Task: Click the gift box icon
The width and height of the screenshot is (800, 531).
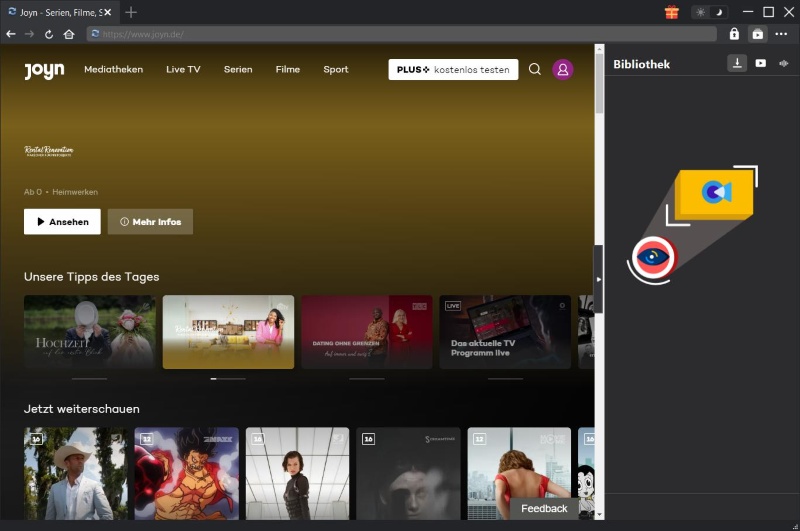Action: click(672, 12)
